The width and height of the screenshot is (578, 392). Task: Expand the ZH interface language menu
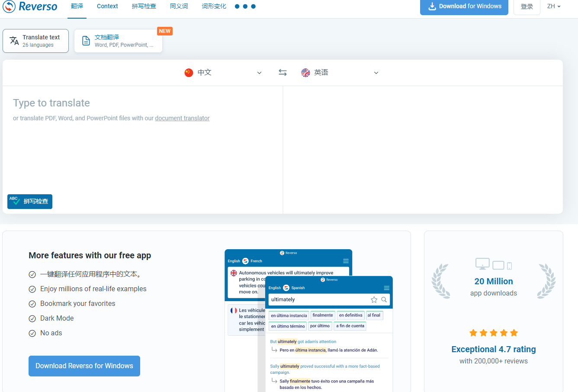[x=553, y=6]
